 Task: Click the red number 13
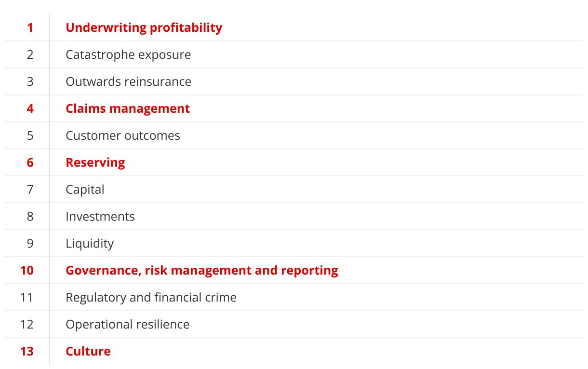[x=27, y=351]
